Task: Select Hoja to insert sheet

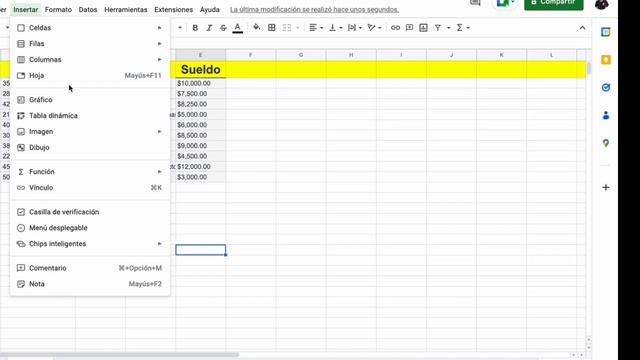Action: (x=90, y=76)
